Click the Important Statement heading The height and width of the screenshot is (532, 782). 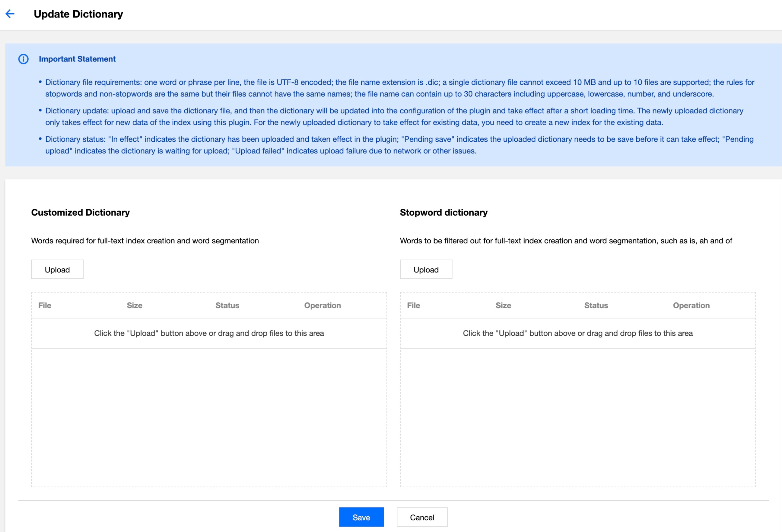click(x=77, y=59)
